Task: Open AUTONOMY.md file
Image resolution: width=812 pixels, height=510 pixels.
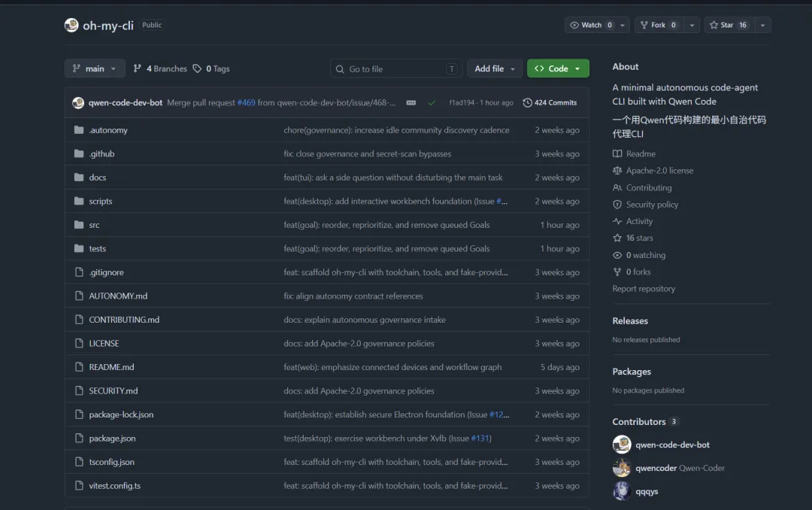Action: click(118, 296)
